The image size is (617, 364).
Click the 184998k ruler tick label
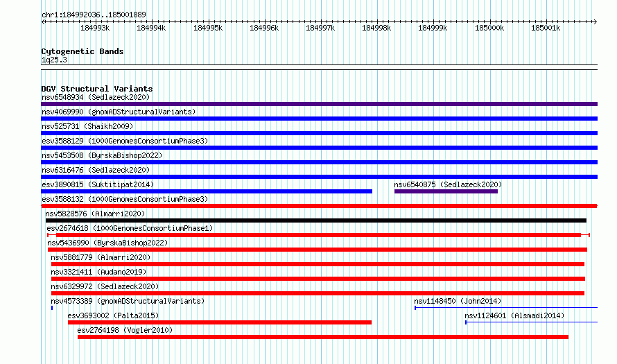click(x=376, y=28)
